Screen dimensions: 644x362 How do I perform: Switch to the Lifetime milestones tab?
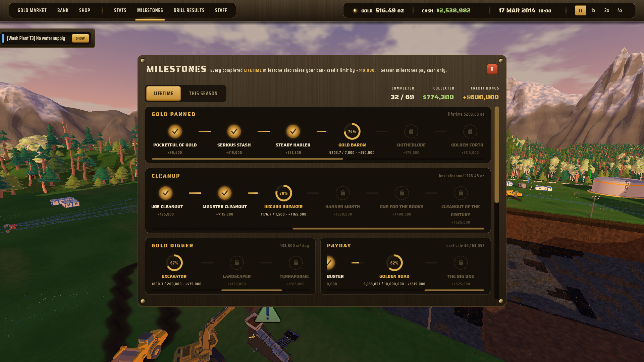click(x=163, y=94)
